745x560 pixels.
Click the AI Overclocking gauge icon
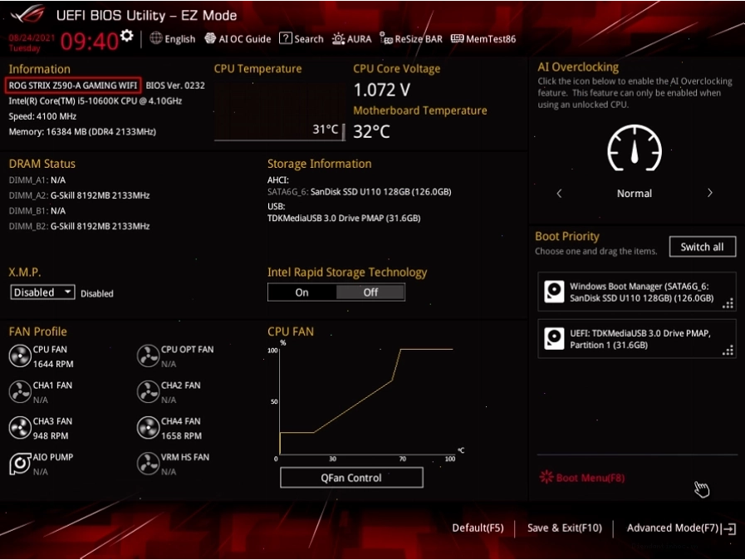pos(635,149)
